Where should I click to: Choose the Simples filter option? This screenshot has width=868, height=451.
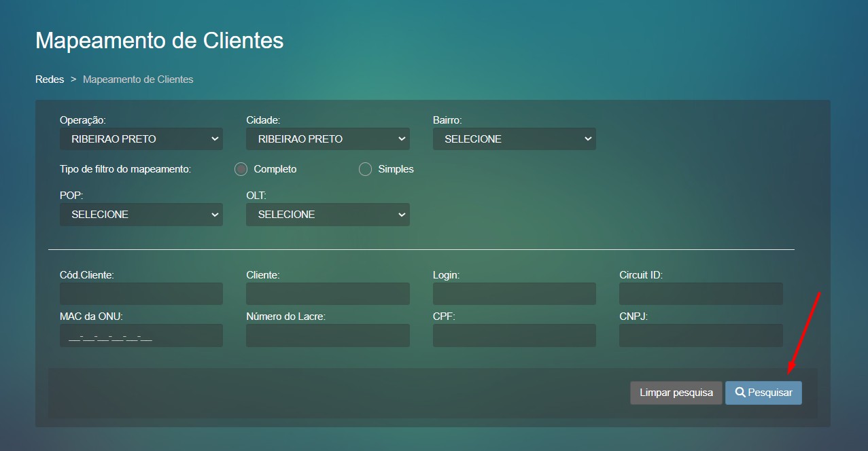click(366, 169)
